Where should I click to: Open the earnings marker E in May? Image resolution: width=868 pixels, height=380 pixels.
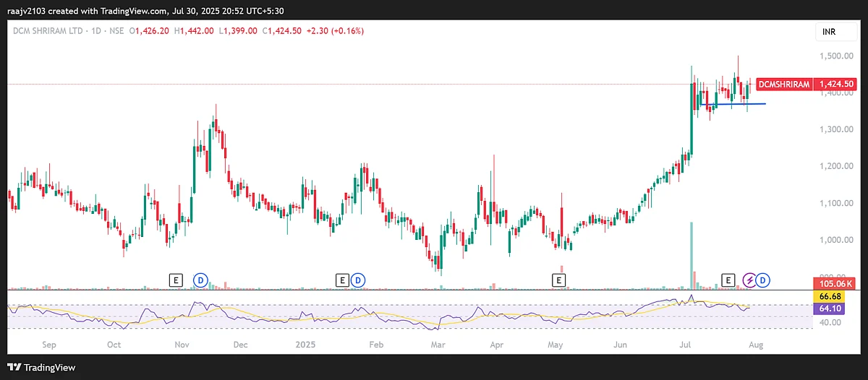(558, 279)
